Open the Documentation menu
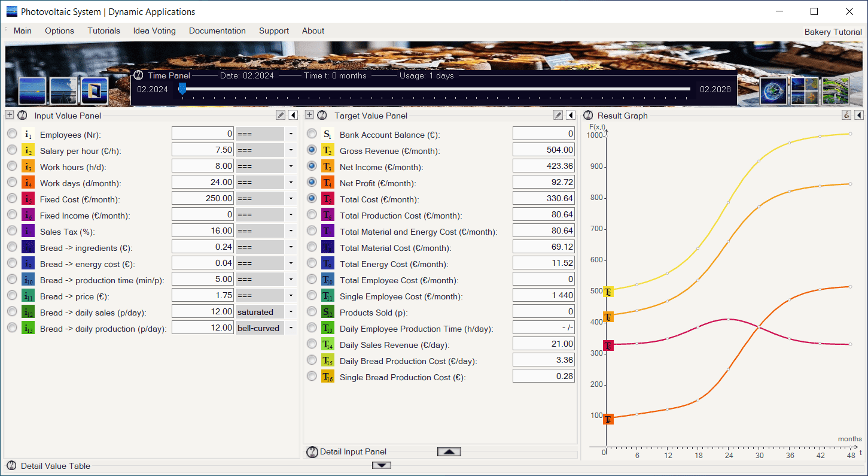868x476 pixels. (x=217, y=31)
